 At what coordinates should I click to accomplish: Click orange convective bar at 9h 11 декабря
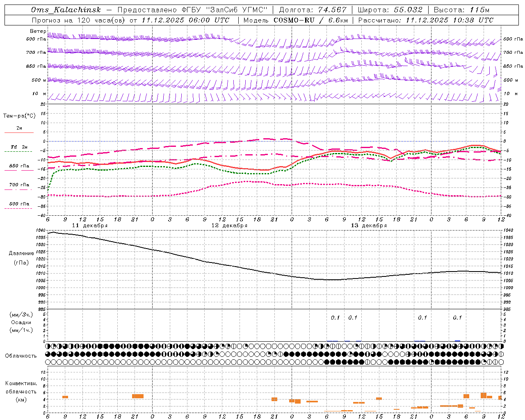click(65, 397)
